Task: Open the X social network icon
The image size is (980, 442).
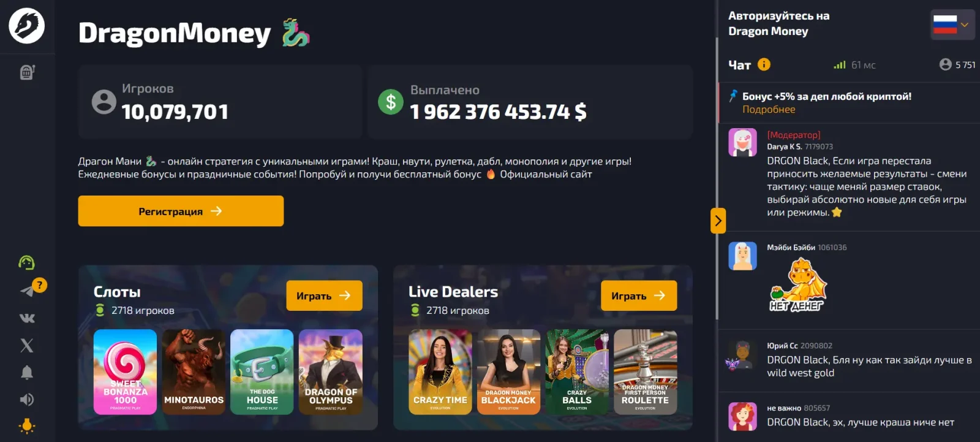Action: tap(27, 345)
